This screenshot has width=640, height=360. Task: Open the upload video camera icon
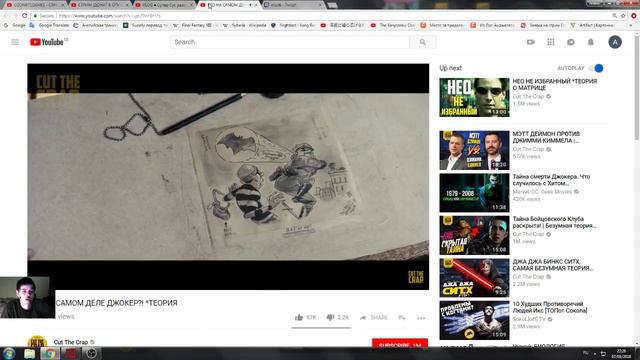(531, 42)
